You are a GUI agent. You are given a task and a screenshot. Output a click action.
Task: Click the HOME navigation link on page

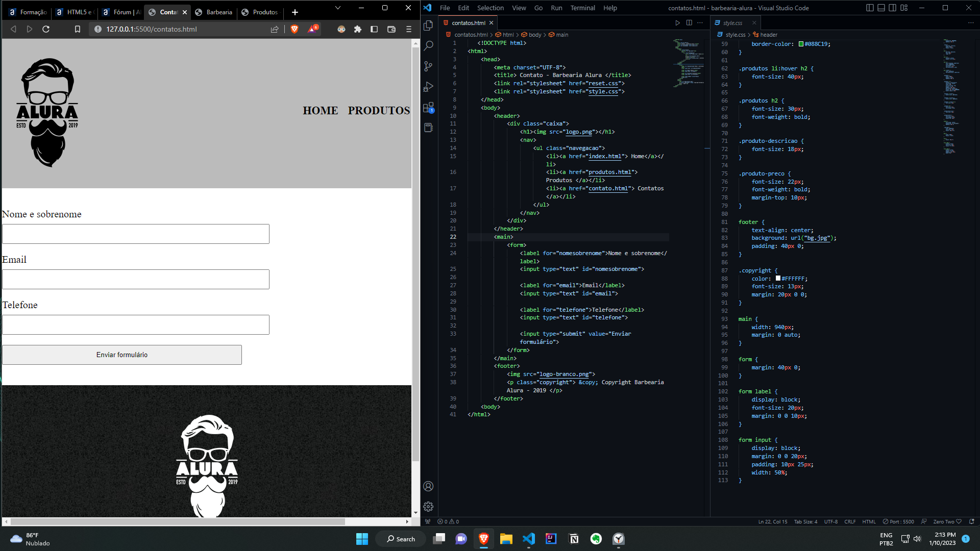tap(321, 110)
